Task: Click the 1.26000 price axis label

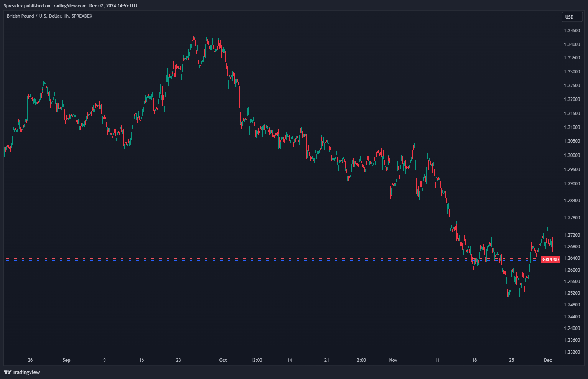Action: pyautogui.click(x=572, y=270)
